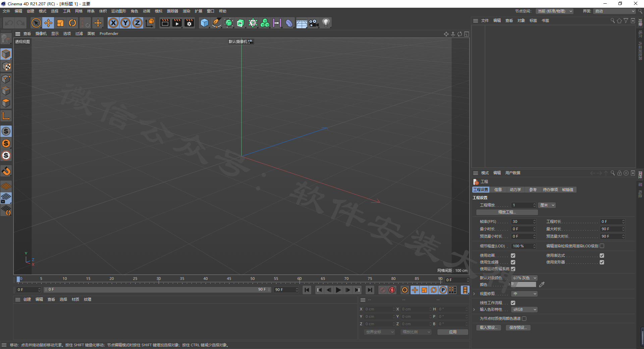The width and height of the screenshot is (644, 349).
Task: Toggle X axis lock
Action: 113,23
